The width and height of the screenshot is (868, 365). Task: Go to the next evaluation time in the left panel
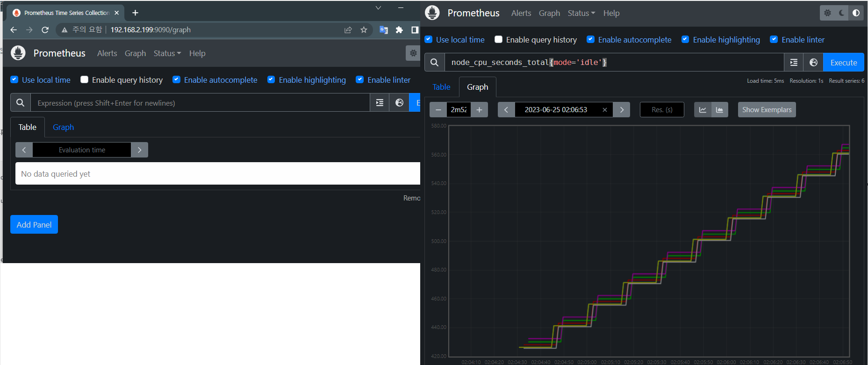[x=139, y=150]
